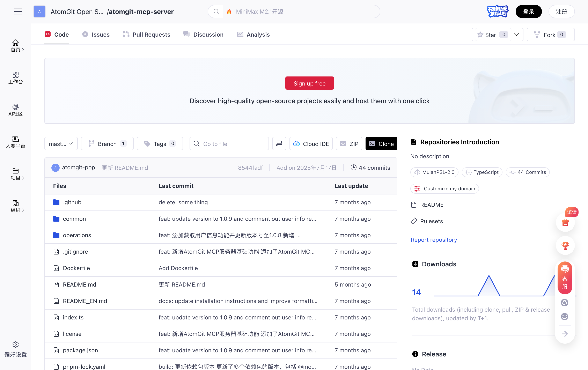The height and width of the screenshot is (370, 588).
Task: Click the Report repository link
Action: point(434,240)
